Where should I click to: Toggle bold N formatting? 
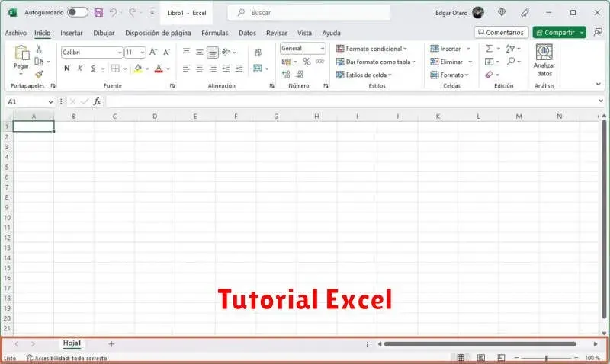[67, 69]
